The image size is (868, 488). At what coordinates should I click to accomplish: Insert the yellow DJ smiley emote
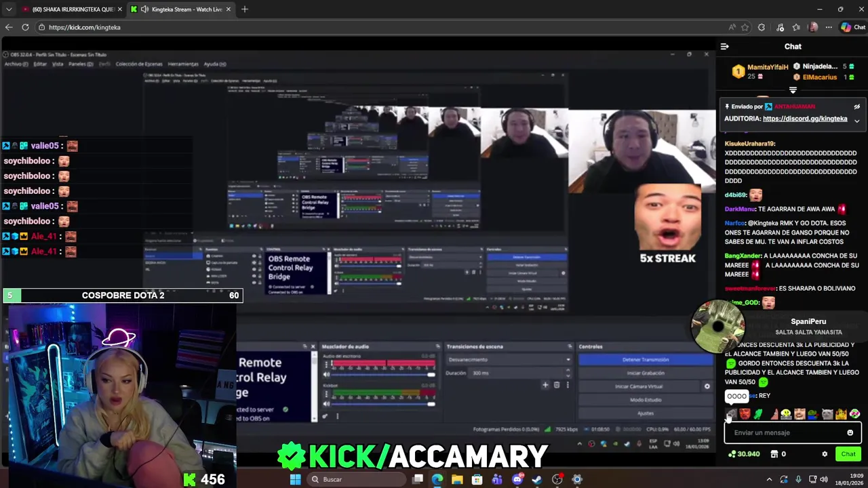click(786, 414)
